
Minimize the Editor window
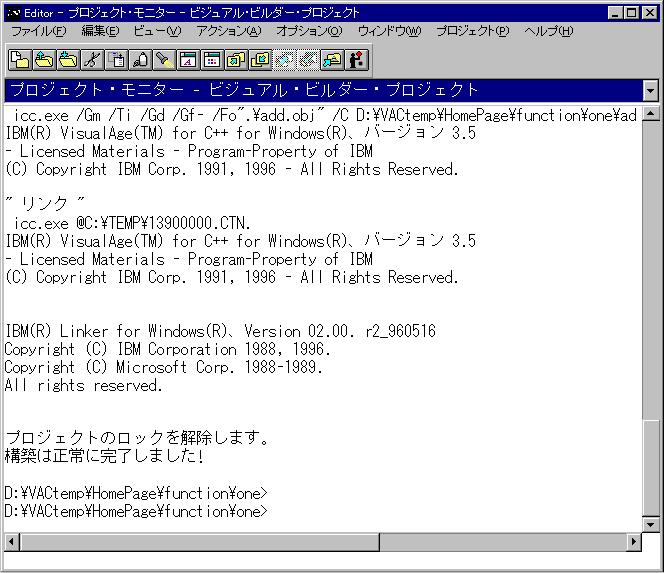coord(615,13)
